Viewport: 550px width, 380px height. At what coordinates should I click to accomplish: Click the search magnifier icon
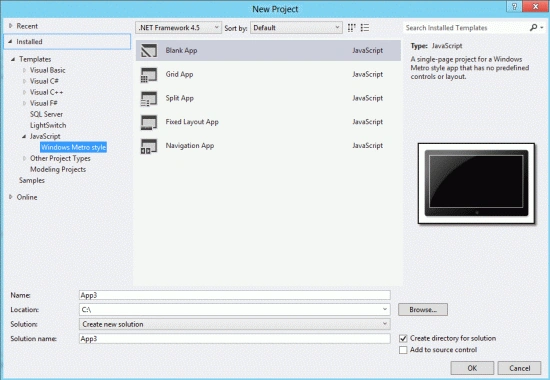tap(533, 27)
